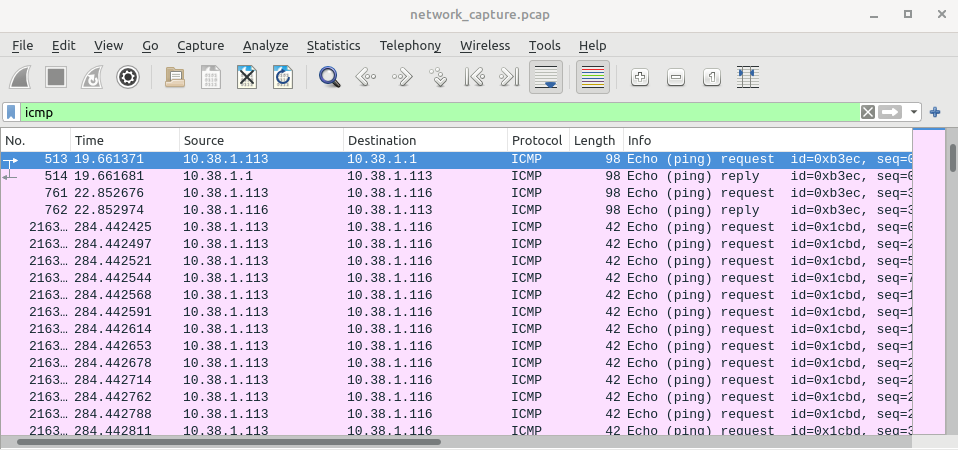Viewport: 958px width, 450px height.
Task: Select packet 513 ping request row
Action: 456,159
